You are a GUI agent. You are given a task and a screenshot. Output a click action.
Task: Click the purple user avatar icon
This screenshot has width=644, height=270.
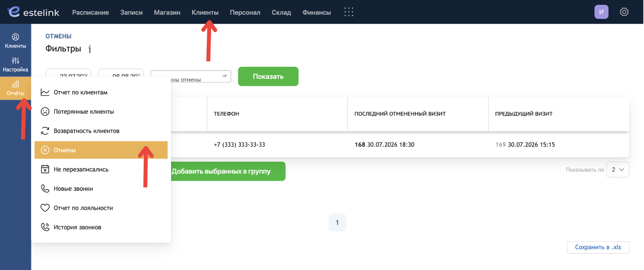pos(601,12)
